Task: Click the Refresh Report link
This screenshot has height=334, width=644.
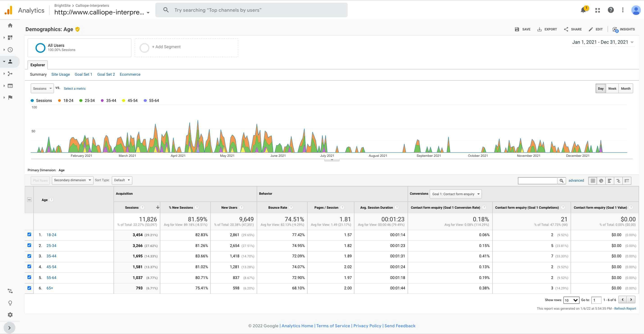Action: pos(625,309)
